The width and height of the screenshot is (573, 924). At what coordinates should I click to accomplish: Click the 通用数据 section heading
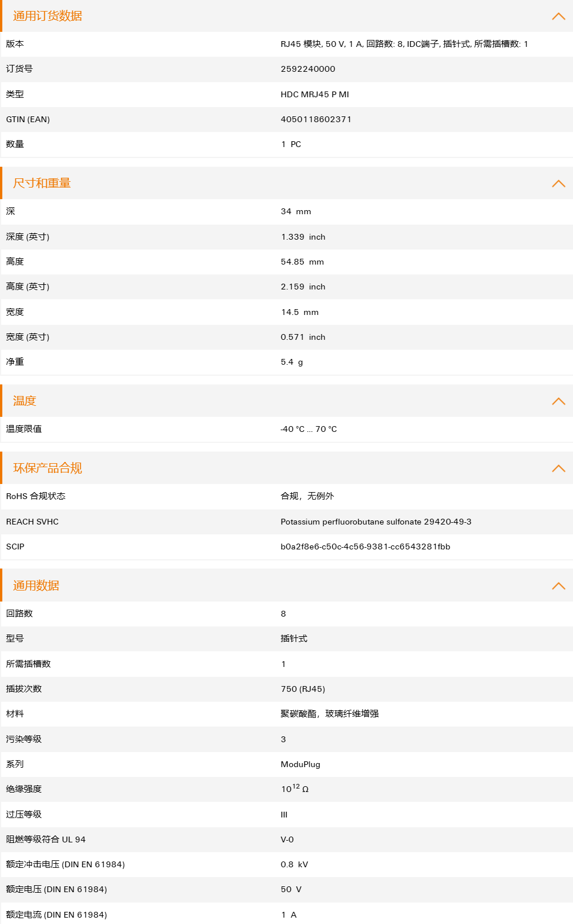point(36,586)
